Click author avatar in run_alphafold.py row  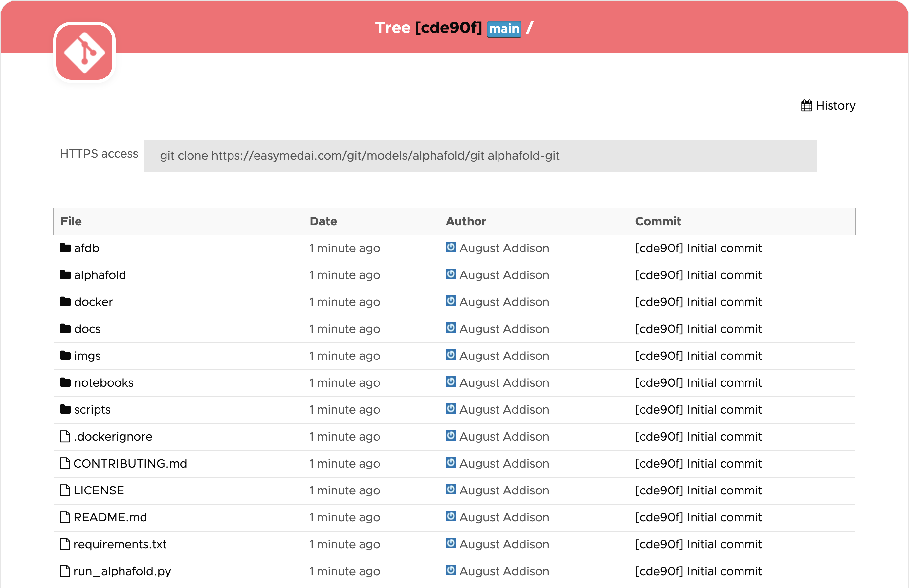click(x=451, y=570)
